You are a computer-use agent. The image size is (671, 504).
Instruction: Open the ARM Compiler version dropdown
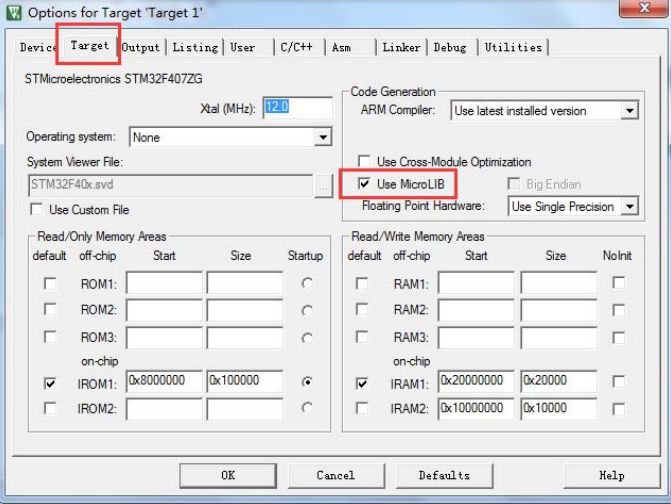pos(628,111)
